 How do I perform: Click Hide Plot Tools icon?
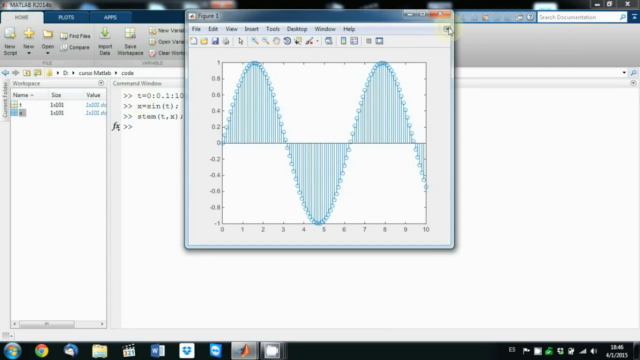[x=369, y=41]
